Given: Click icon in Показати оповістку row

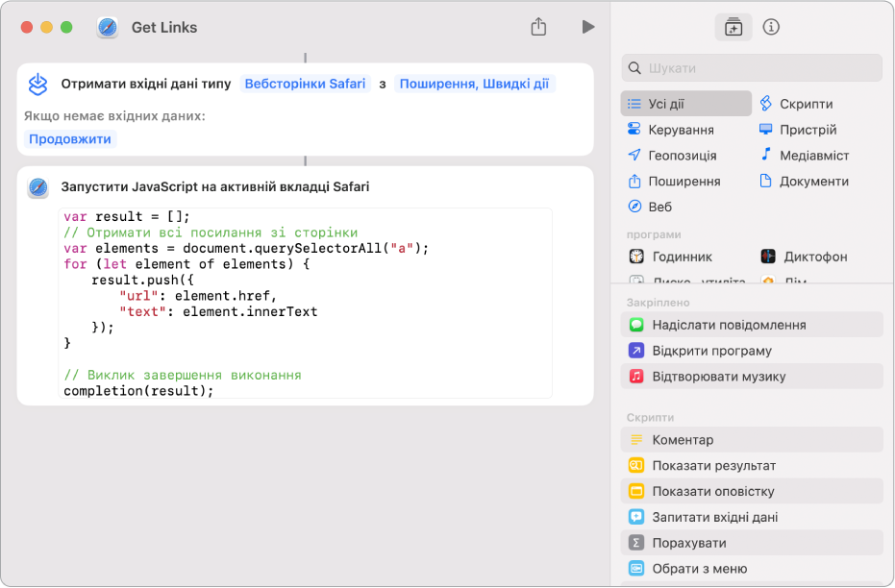Looking at the screenshot, I should pos(635,491).
